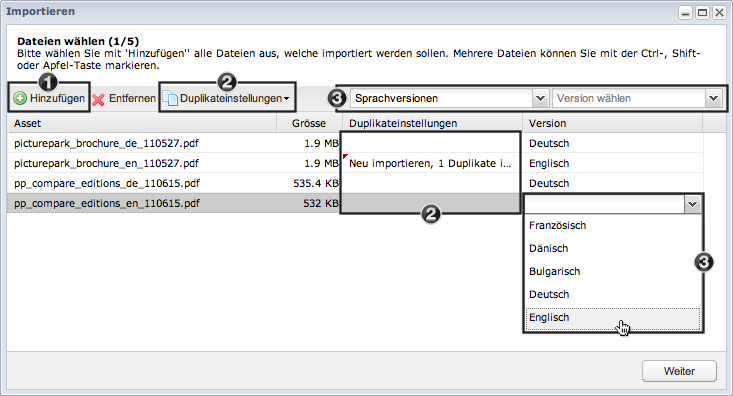The image size is (733, 396).
Task: Click the green plus Hinzufügen icon
Action: pyautogui.click(x=20, y=98)
